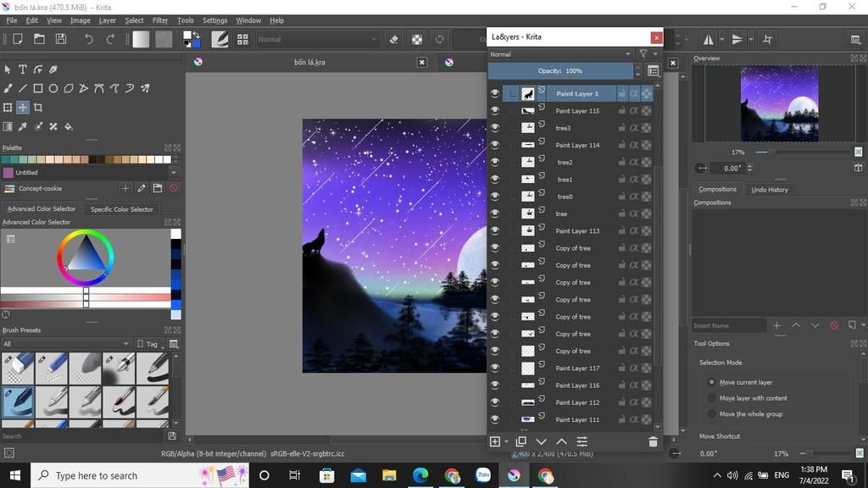Redo the last undone action
The image size is (868, 488).
coord(110,39)
